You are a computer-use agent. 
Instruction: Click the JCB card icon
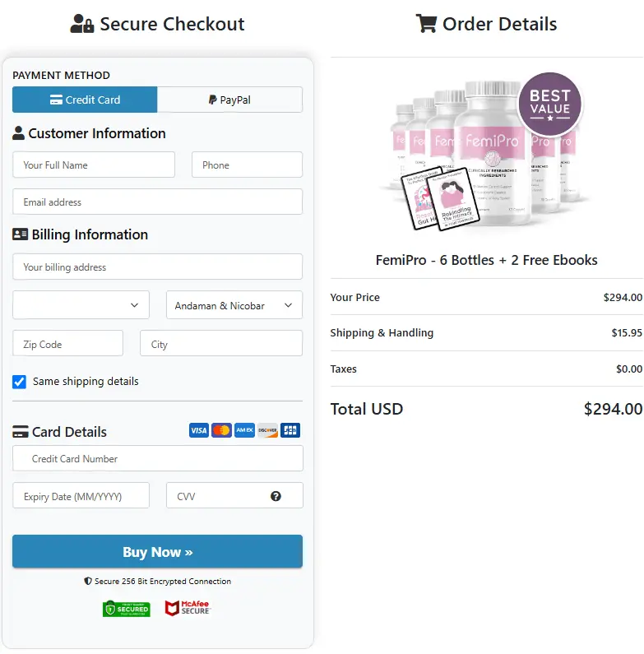click(x=290, y=430)
